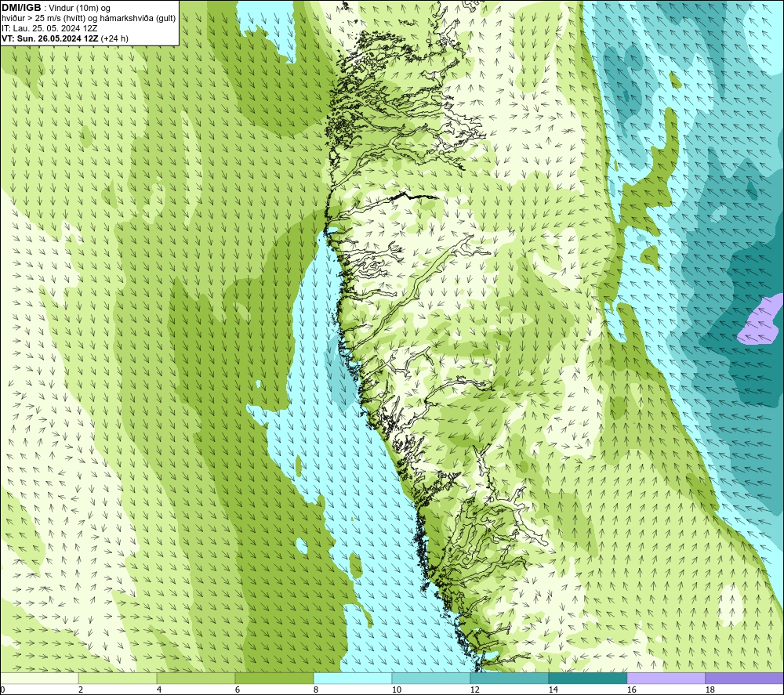Click the 2–4 m/s light green legend swatch
This screenshot has width=784, height=695.
[x=118, y=678]
